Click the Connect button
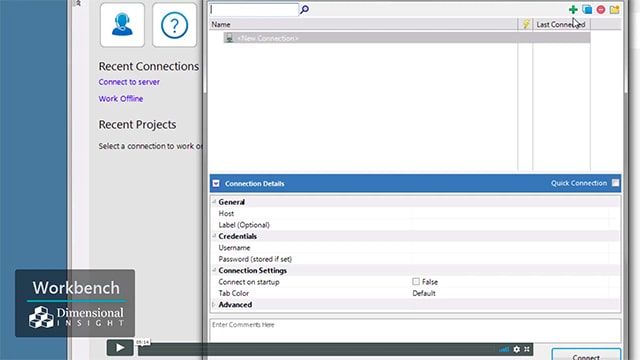 (x=586, y=354)
